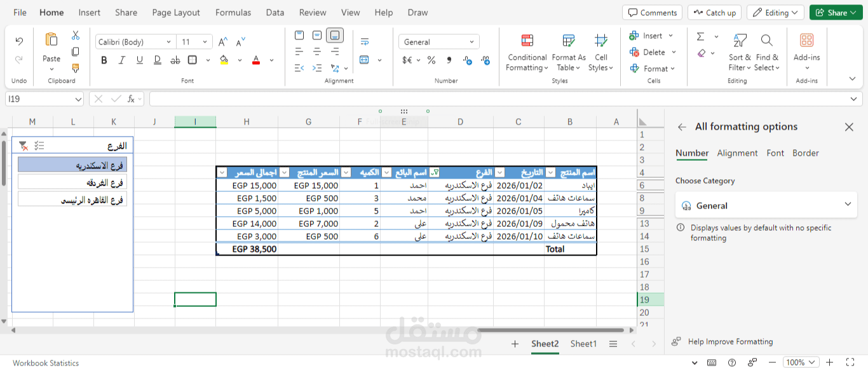Switch to the Sheet1 worksheet tab

tap(583, 344)
